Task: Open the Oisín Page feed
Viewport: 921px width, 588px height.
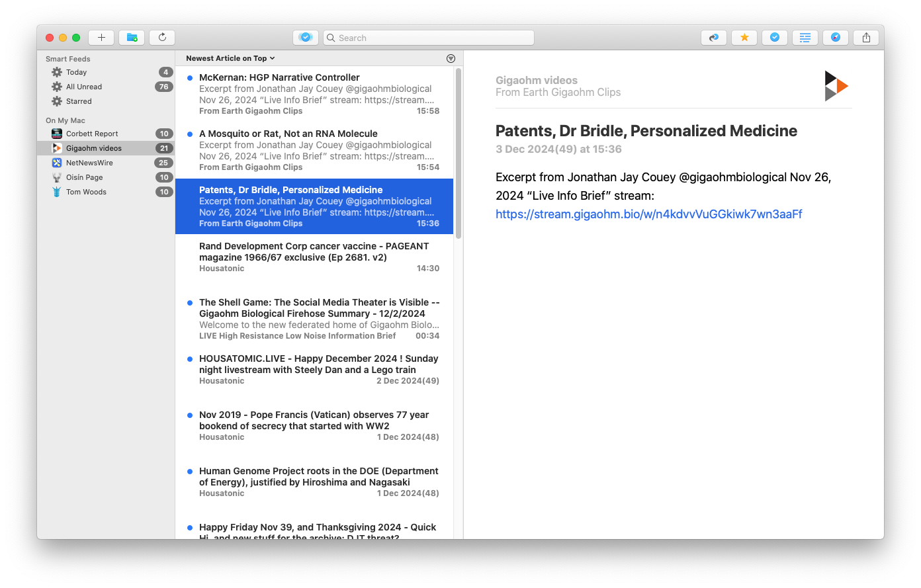Action: tap(106, 177)
